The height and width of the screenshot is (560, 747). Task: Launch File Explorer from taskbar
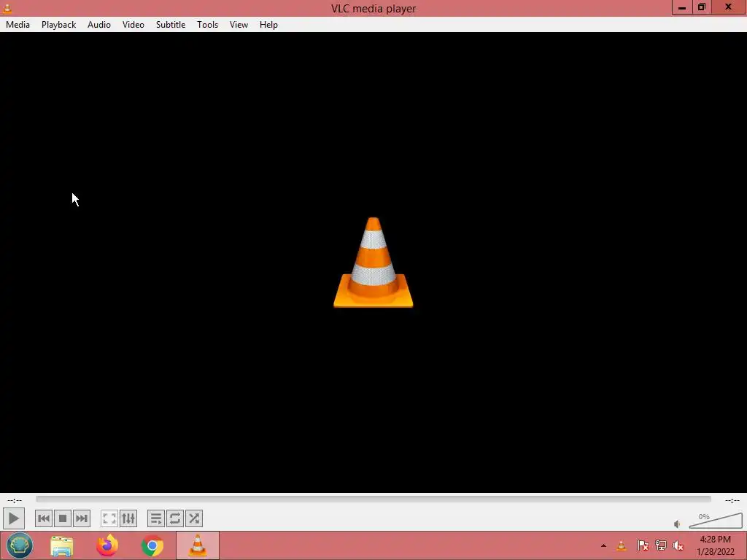tap(62, 545)
